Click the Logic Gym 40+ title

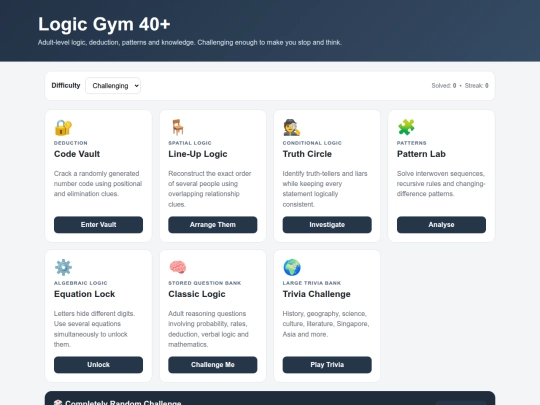[x=104, y=24]
